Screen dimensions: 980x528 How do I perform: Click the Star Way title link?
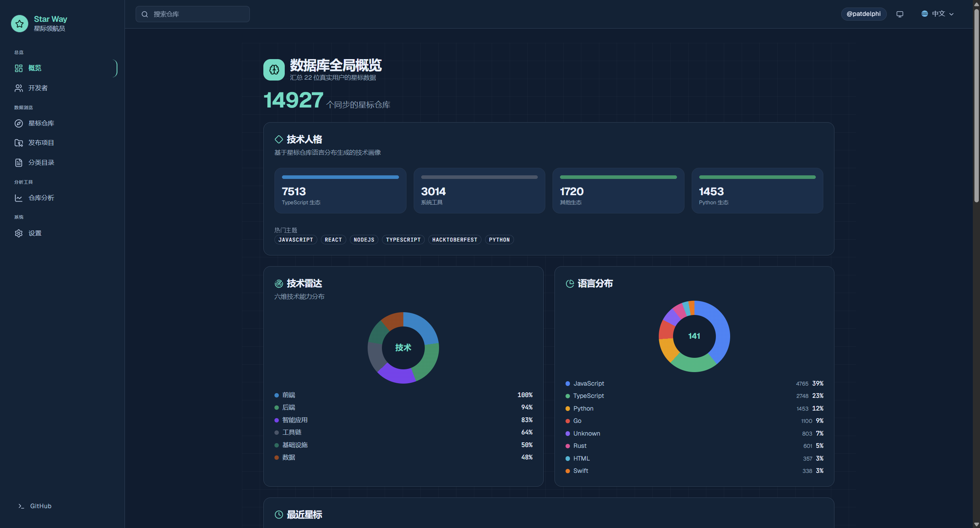(50, 19)
